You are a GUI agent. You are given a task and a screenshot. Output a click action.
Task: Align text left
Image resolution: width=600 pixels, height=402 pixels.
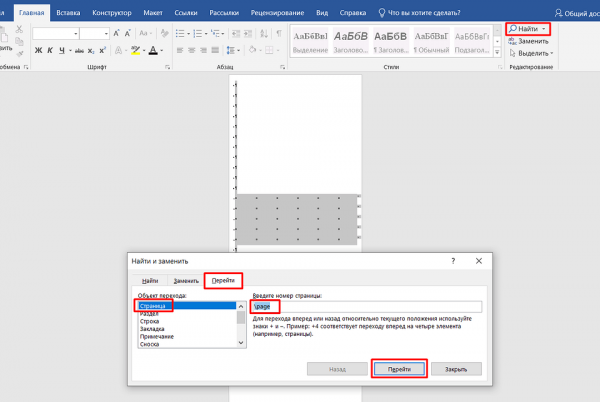pos(180,50)
